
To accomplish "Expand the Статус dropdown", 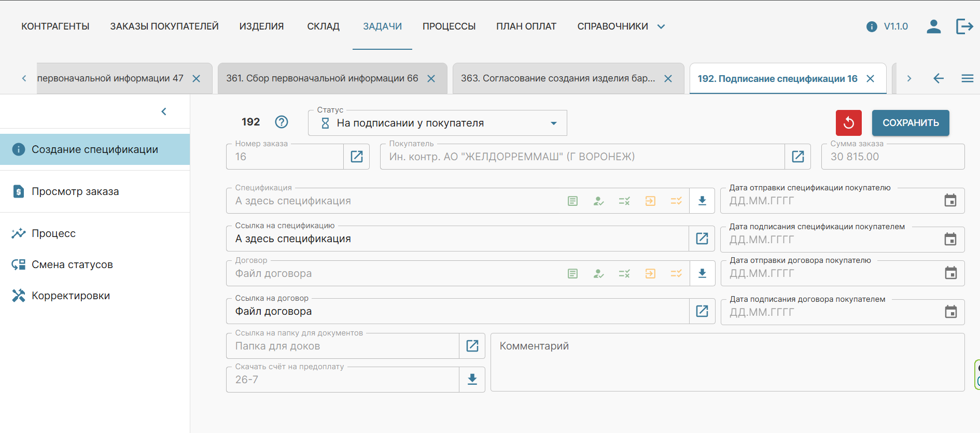I will click(553, 123).
